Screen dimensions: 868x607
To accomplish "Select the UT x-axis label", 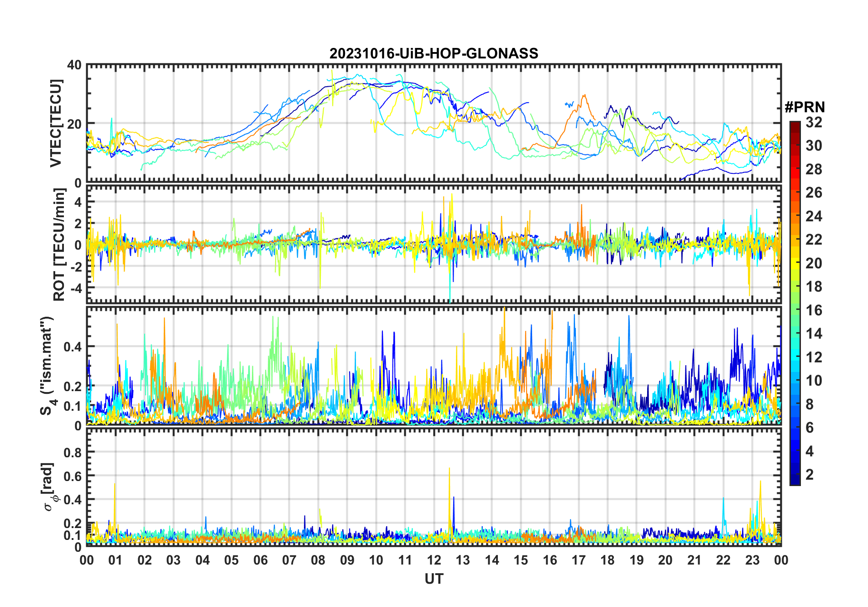I will tap(434, 579).
